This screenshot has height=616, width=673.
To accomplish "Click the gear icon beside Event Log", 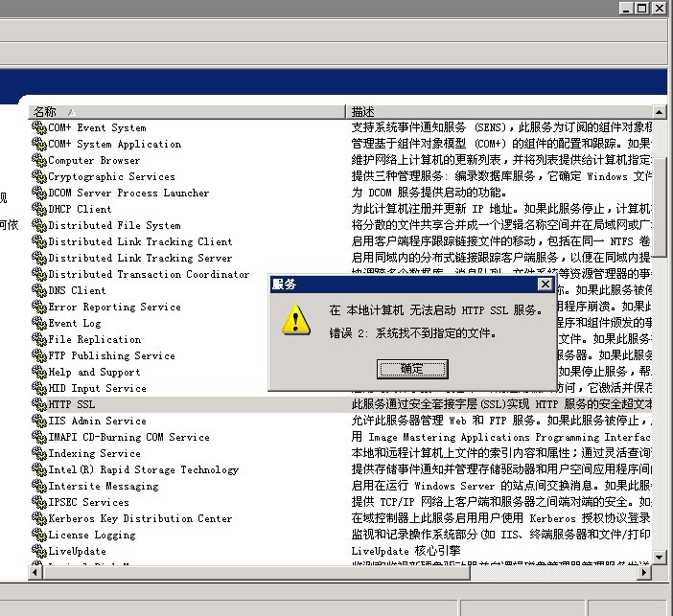I will [x=38, y=323].
